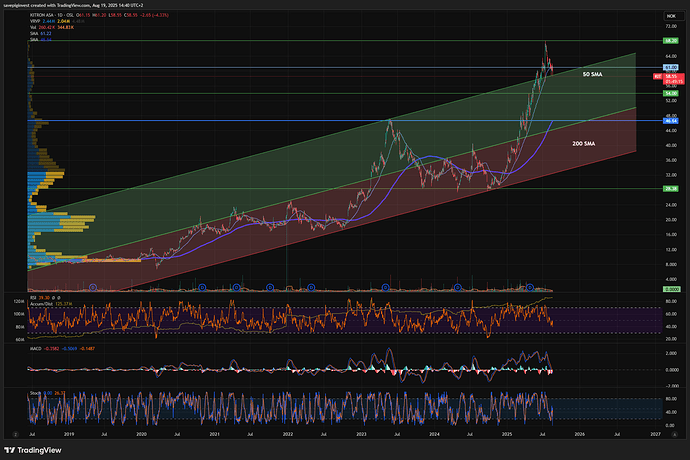Select the Vol indicator legend
This screenshot has height=460, width=690.
pyautogui.click(x=32, y=29)
